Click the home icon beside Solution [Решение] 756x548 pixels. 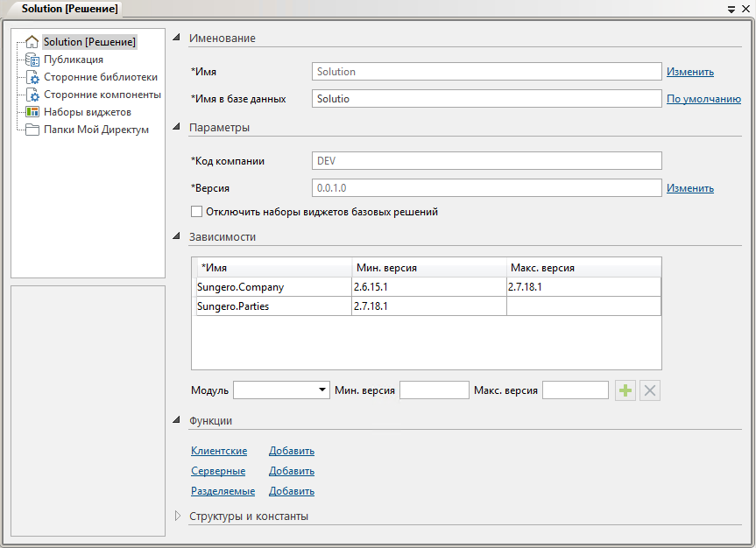click(32, 42)
